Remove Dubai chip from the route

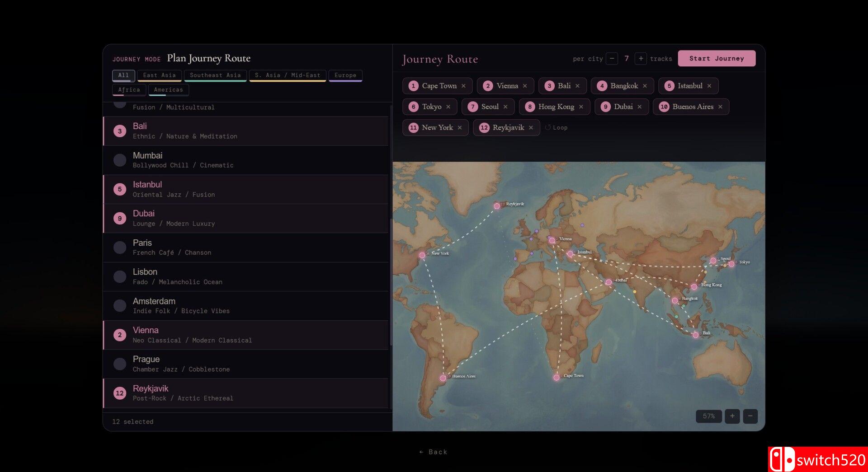coord(639,107)
